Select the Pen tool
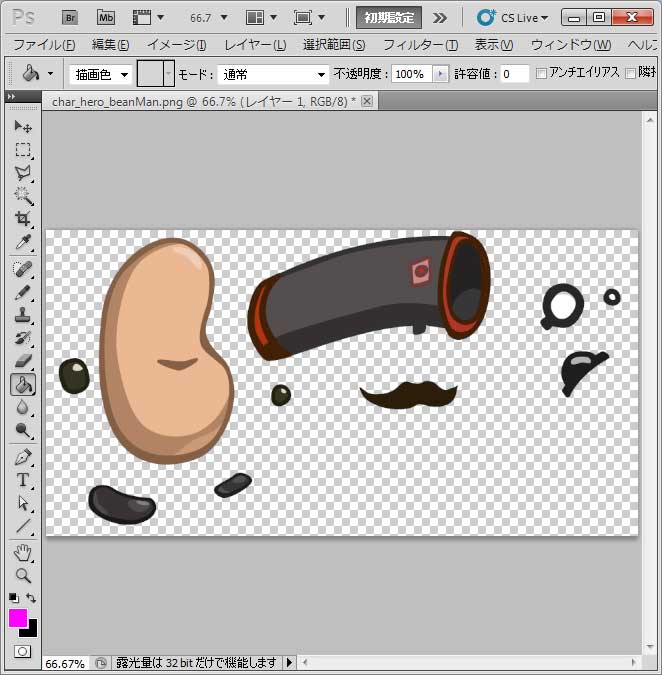This screenshot has width=662, height=675. pos(23,457)
